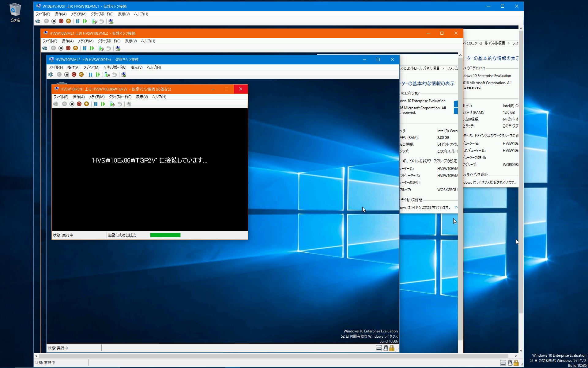Click orange Save icon in HVSW10EVML2 toolbar
The height and width of the screenshot is (368, 588).
tap(75, 48)
